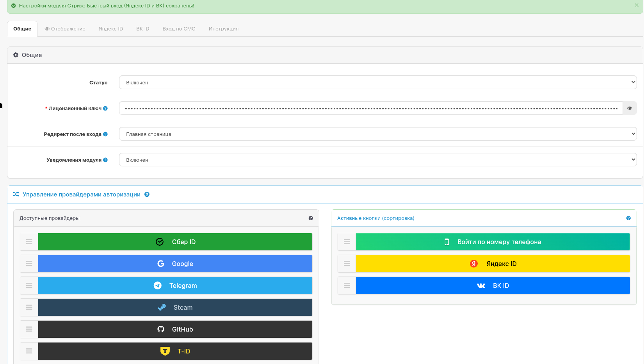The image size is (644, 364).
Task: Dismiss the green success notification
Action: click(x=637, y=5)
